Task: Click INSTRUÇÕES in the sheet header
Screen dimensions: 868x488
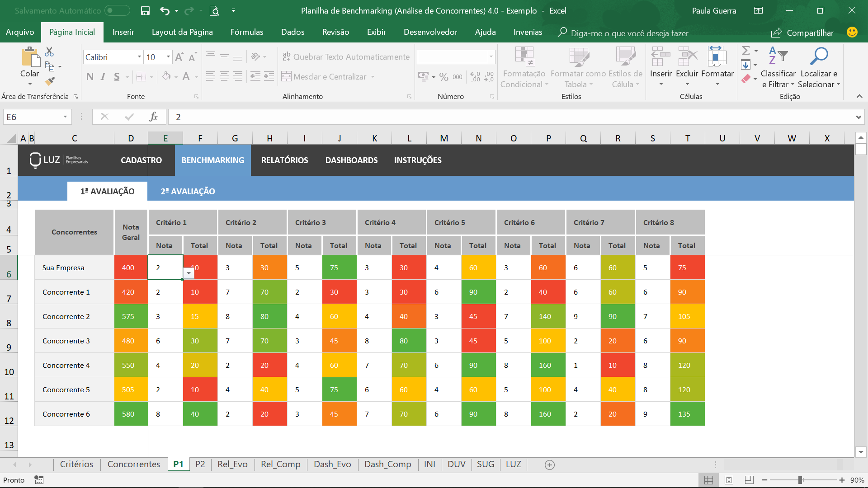Action: [418, 160]
